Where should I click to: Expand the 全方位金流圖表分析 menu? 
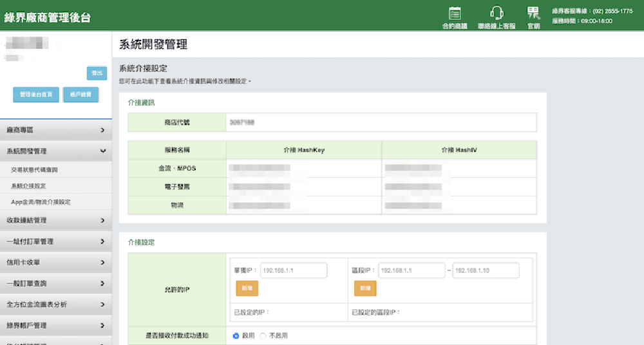56,304
